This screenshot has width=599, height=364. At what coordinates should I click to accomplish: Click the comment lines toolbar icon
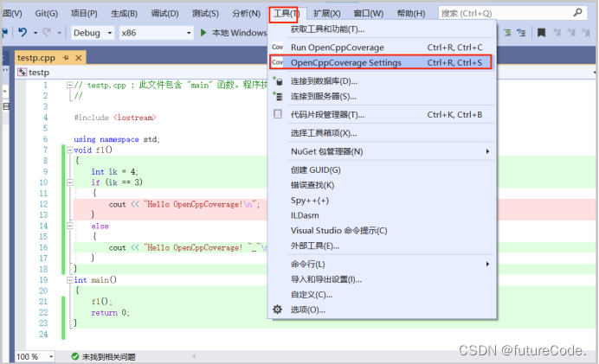click(x=507, y=33)
